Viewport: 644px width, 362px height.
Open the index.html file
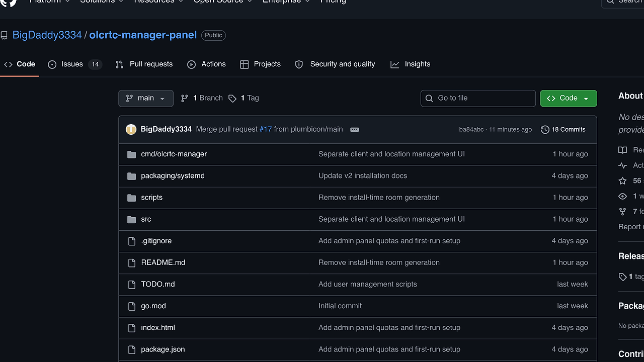(158, 327)
